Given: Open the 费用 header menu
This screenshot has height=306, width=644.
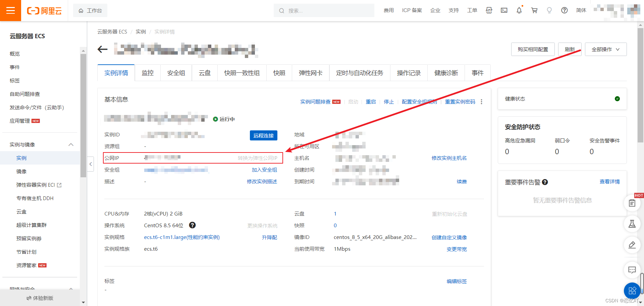Looking at the screenshot, I should [389, 10].
